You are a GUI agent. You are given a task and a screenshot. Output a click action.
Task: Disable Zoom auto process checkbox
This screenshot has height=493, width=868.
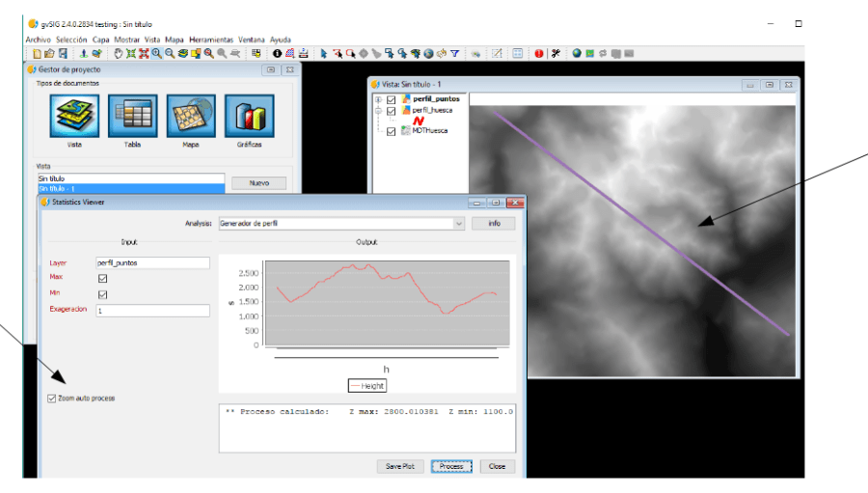click(52, 397)
